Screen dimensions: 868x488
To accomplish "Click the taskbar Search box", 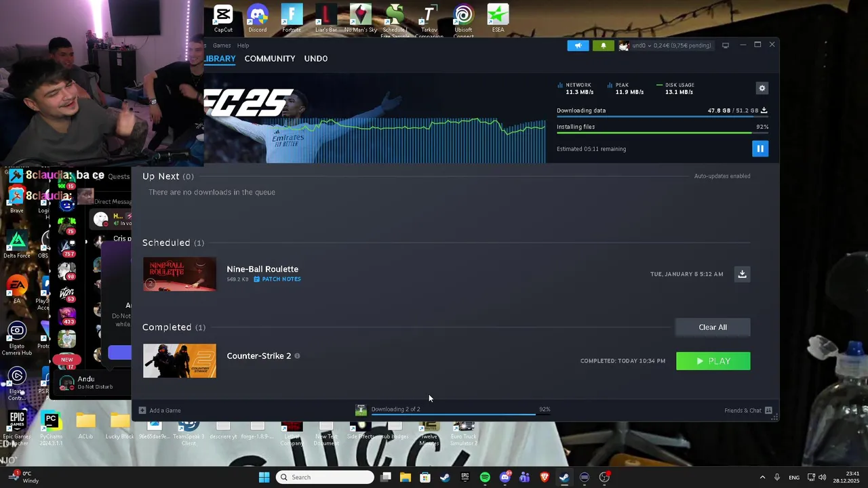I will [x=325, y=477].
